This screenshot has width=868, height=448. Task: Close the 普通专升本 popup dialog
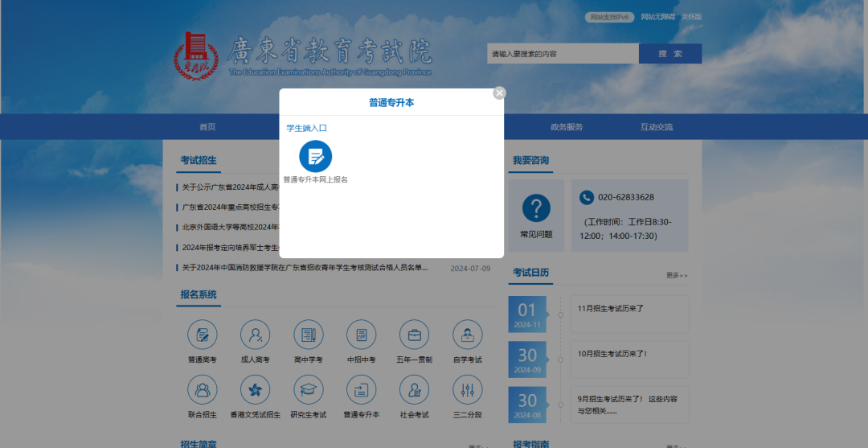[x=499, y=93]
